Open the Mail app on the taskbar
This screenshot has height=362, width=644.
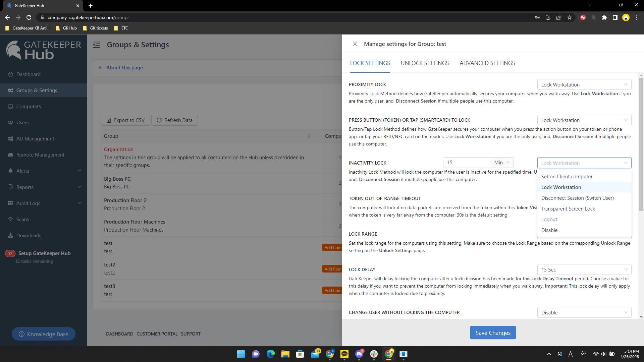coord(315,354)
